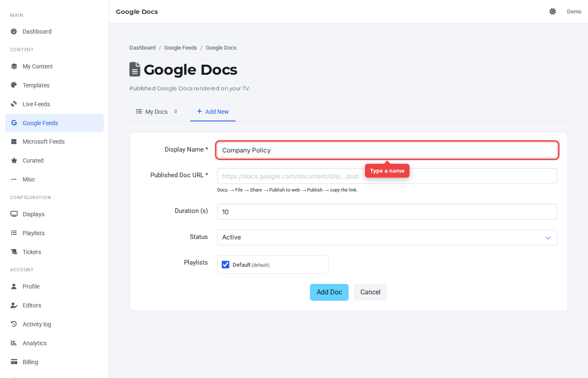Go to Displays in the sidebar
Screen dimensions: 588x378
pos(54,214)
